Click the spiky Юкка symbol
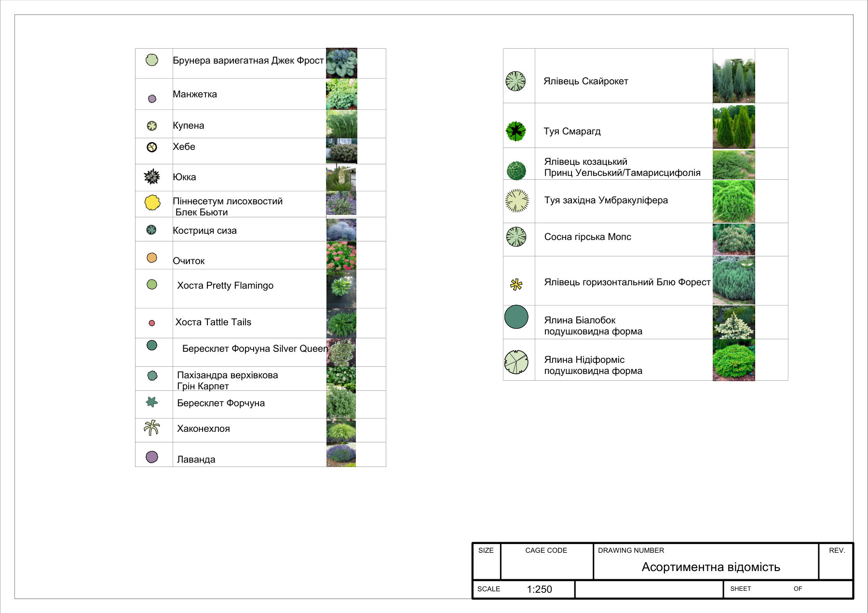 tap(152, 177)
